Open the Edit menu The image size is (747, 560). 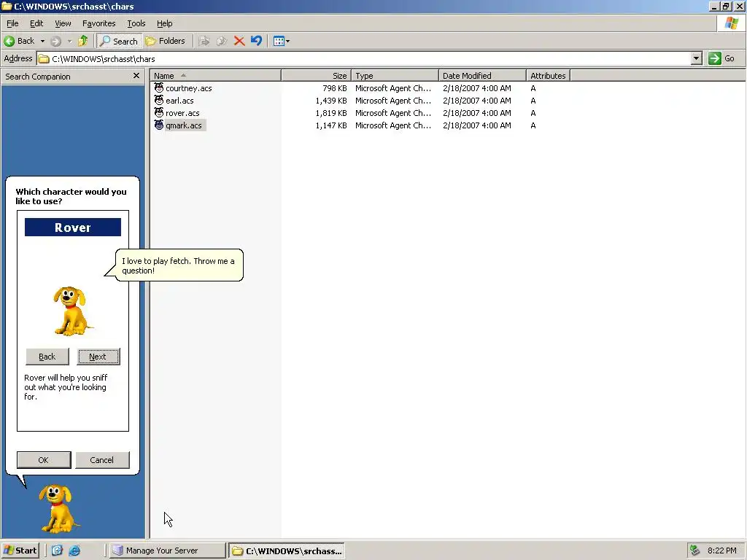(x=36, y=23)
